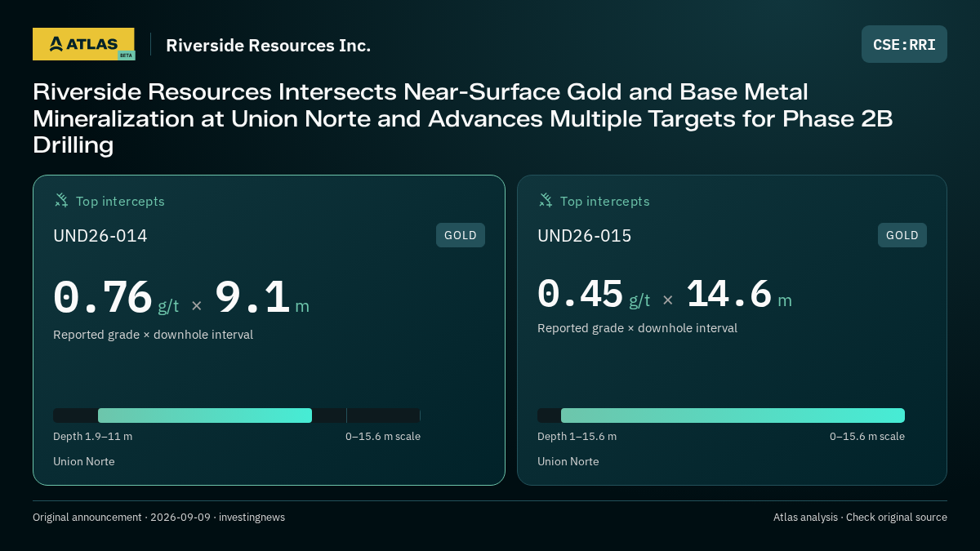Click the '0–15.6 m scale' label under UND26-014
Viewport: 980px width, 551px height.
[x=383, y=436]
